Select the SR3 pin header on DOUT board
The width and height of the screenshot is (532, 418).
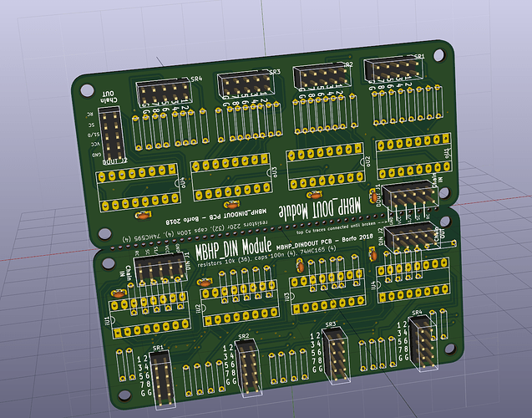coord(246,84)
